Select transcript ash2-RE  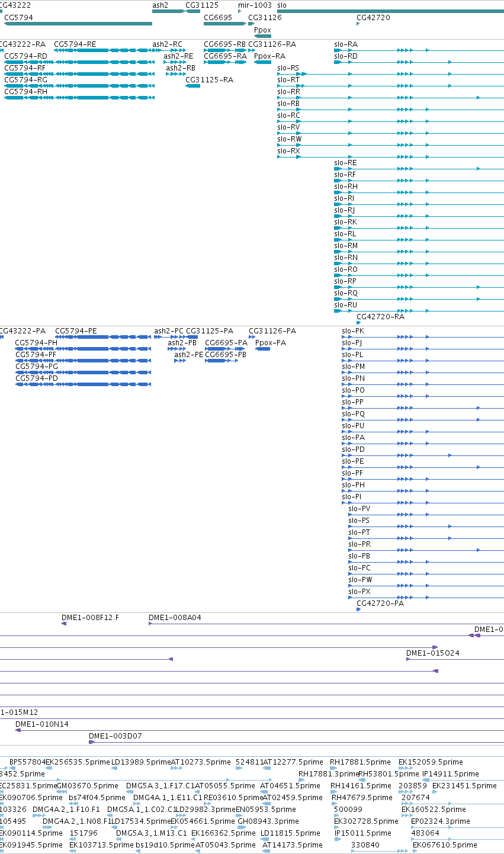(178, 56)
